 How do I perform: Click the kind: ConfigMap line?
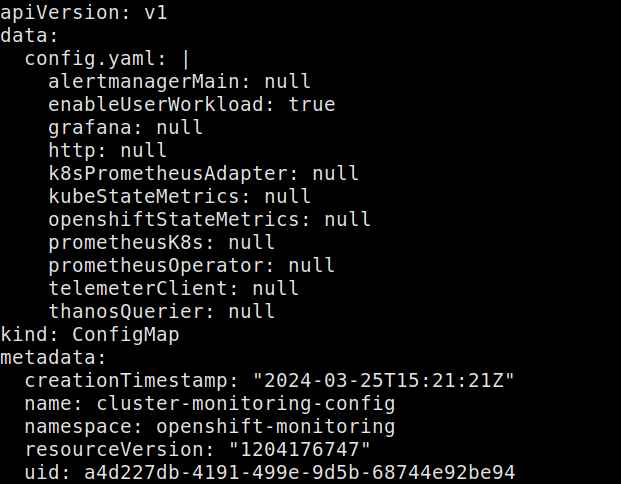click(90, 334)
